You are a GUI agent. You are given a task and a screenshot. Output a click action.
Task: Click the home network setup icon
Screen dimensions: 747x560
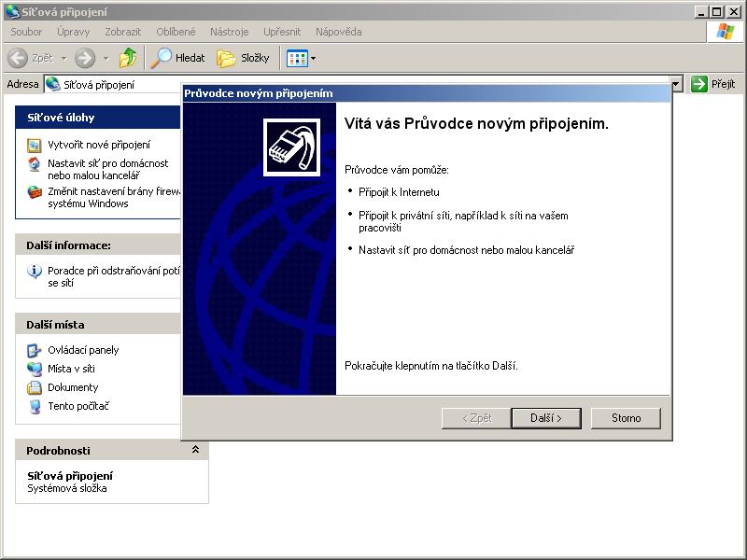click(x=35, y=164)
